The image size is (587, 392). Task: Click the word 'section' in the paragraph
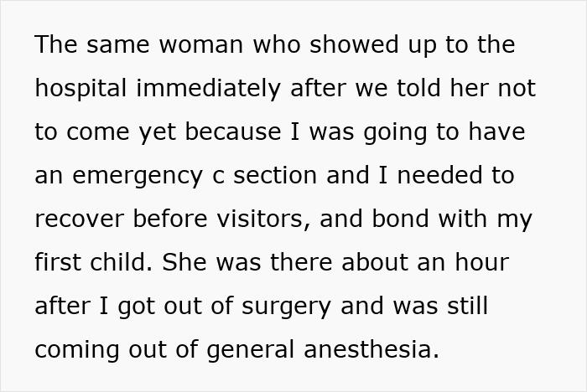[x=275, y=175]
